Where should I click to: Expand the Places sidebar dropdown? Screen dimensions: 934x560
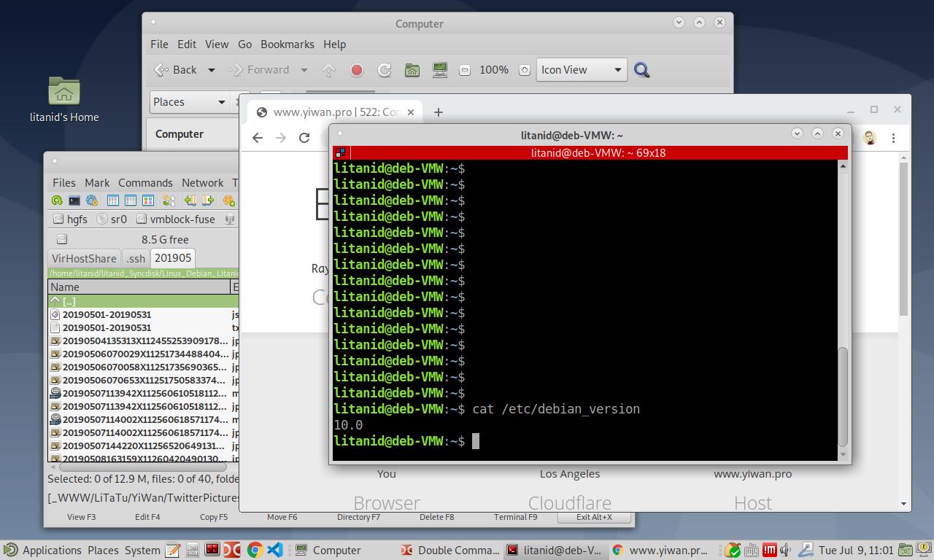(x=189, y=102)
